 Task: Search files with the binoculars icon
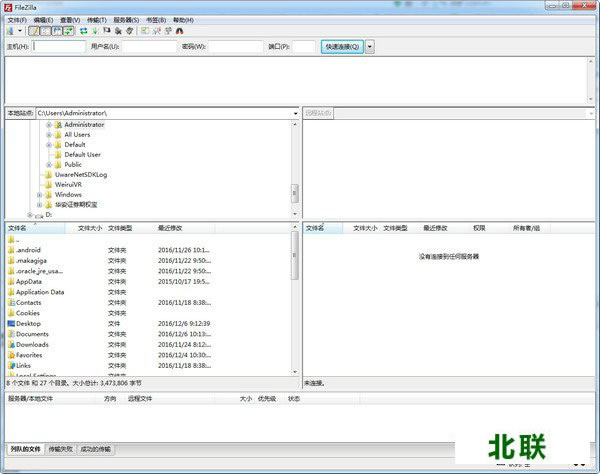coord(179,31)
